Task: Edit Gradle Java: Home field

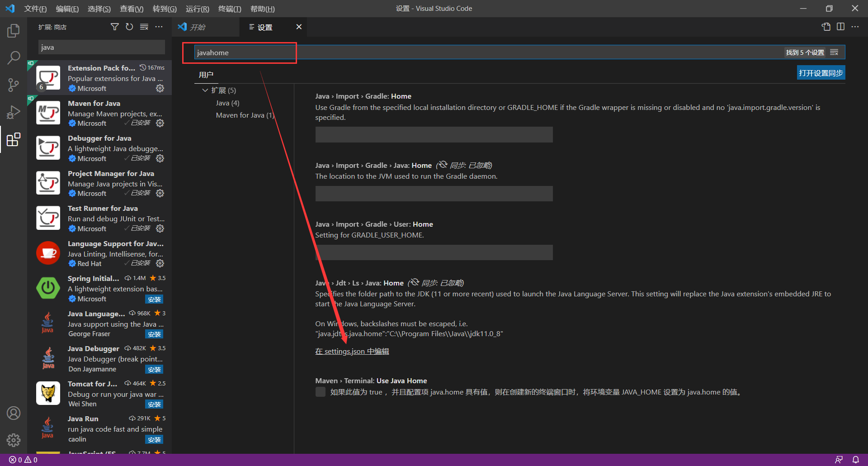Action: (434, 194)
